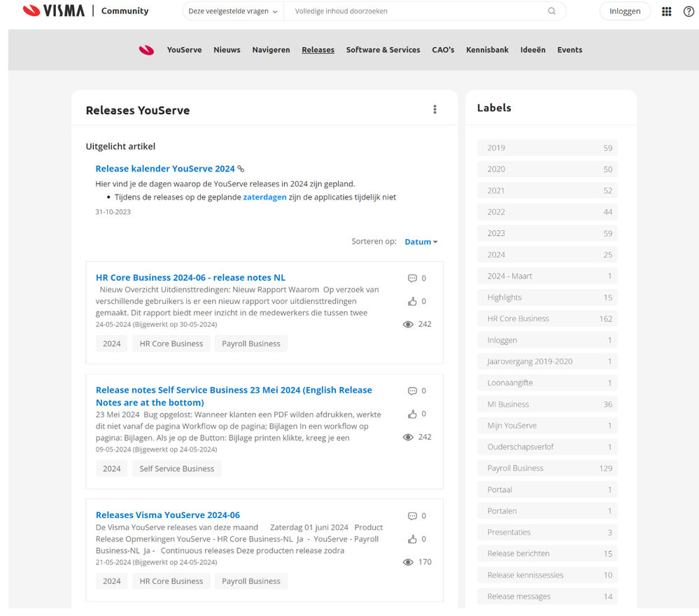The width and height of the screenshot is (699, 616).
Task: Open the Releases Visma YouServe 2024-06 article
Action: [x=168, y=514]
